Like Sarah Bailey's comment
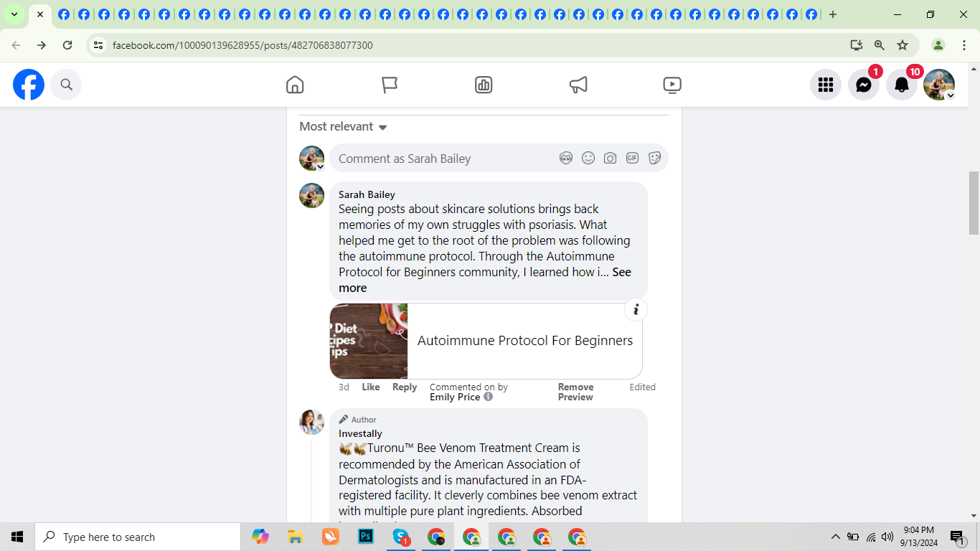The image size is (980, 551). coord(371,387)
